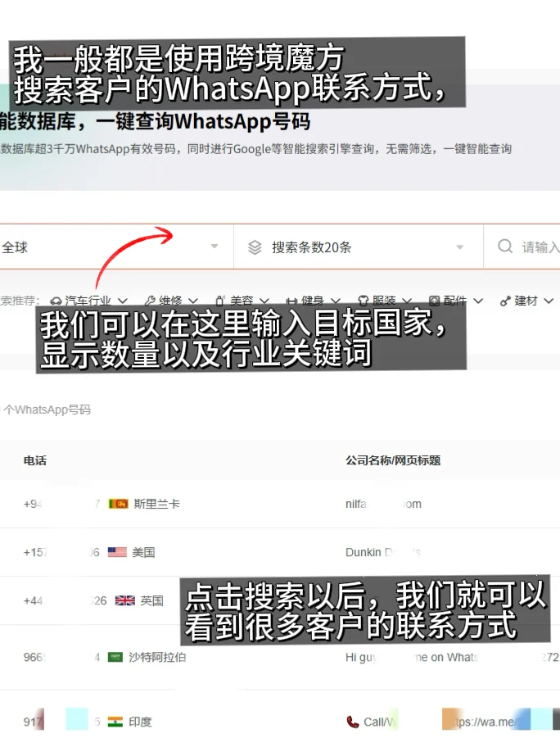560x747 pixels.
Task: Click the 一键查询WhatsApp号码 heading
Action: click(203, 121)
